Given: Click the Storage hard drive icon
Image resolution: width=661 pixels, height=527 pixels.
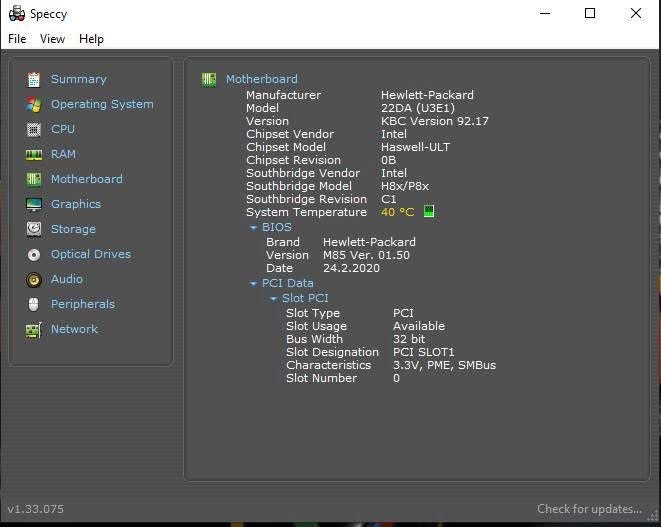Looking at the screenshot, I should (34, 229).
